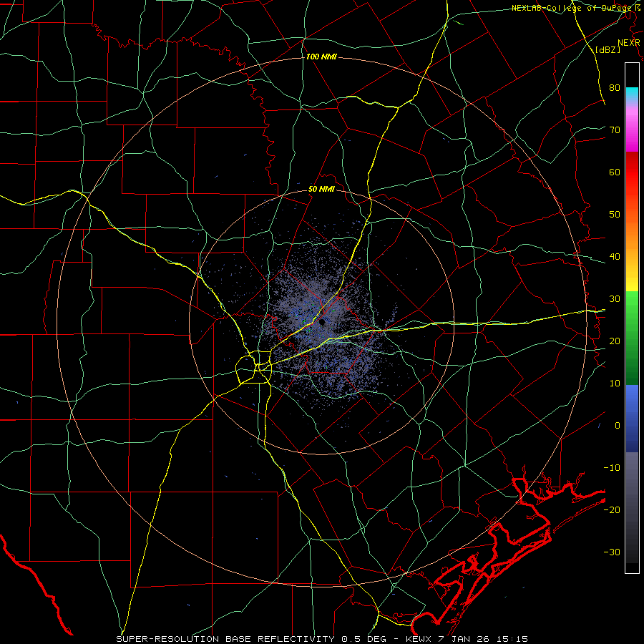Click the 40 value on the dBZ scale
Screen dimensions: 644x644
coord(615,257)
